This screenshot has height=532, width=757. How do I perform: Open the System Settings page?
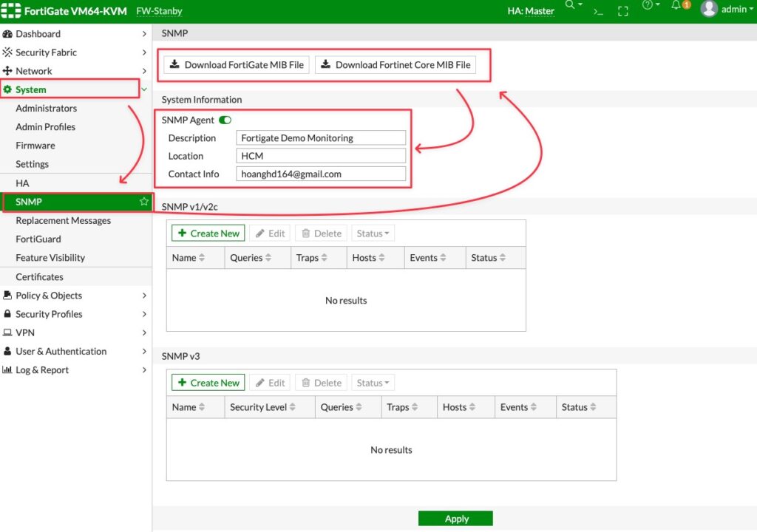pyautogui.click(x=32, y=164)
